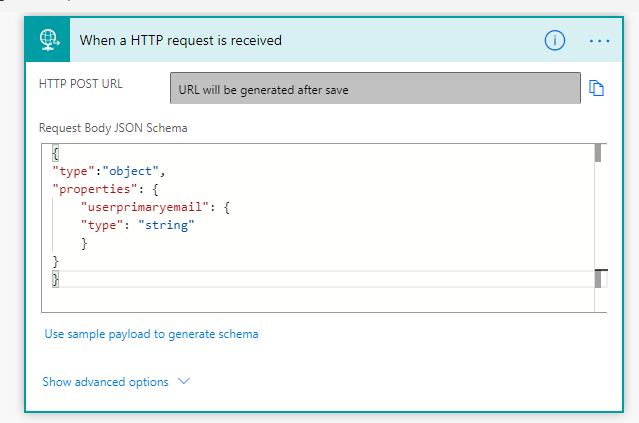Click the HTTP POST URL label
Screen dimensions: 639x423
pyautogui.click(x=81, y=83)
